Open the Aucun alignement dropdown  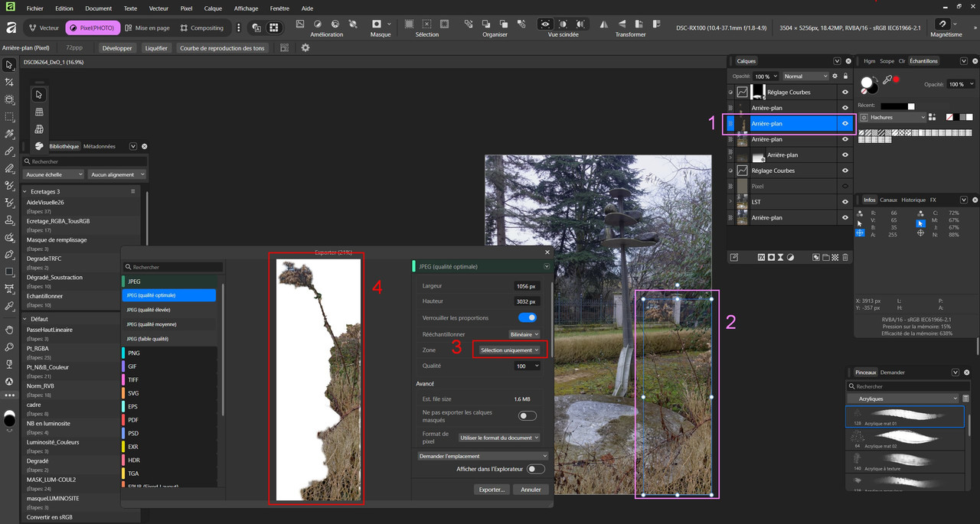coord(116,174)
